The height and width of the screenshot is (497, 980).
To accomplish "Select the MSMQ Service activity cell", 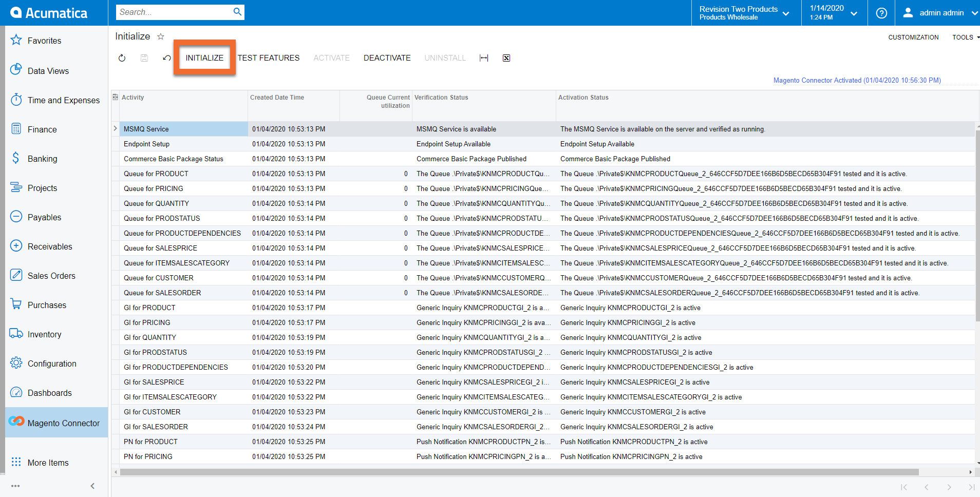I will pos(184,129).
